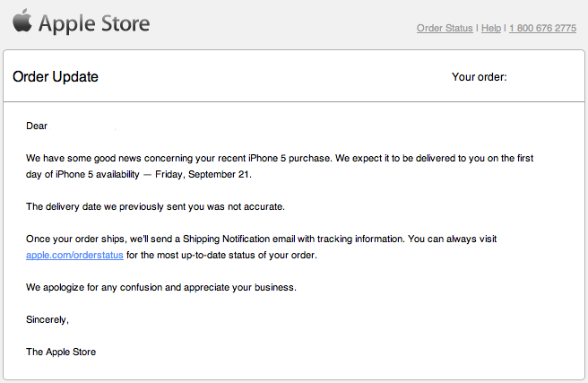Follow the apple.com/orderstatus link
Screen dimensions: 588x383
74,255
